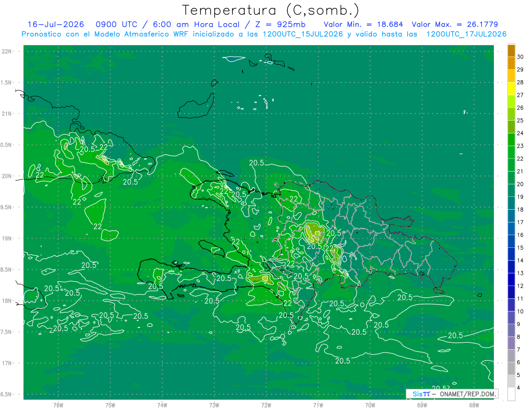This screenshot has width=532, height=411.
Task: Click the "75W" longitude axis label
Action: pos(110,404)
